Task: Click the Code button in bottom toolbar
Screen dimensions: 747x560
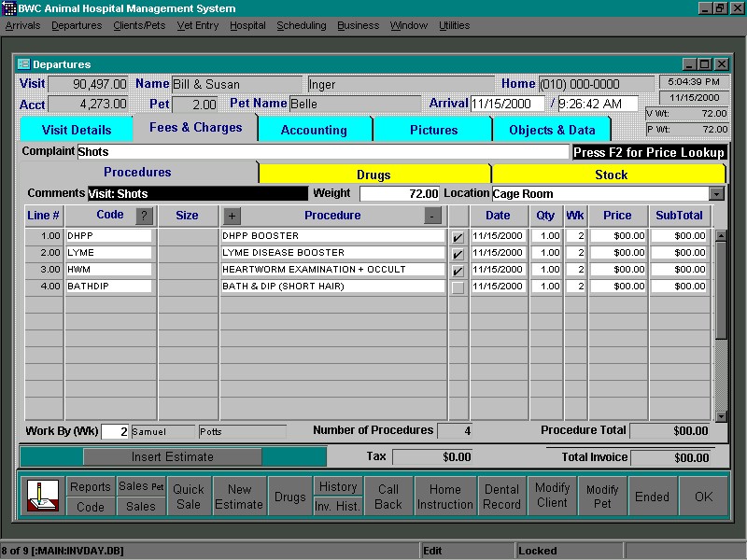Action: pos(91,507)
